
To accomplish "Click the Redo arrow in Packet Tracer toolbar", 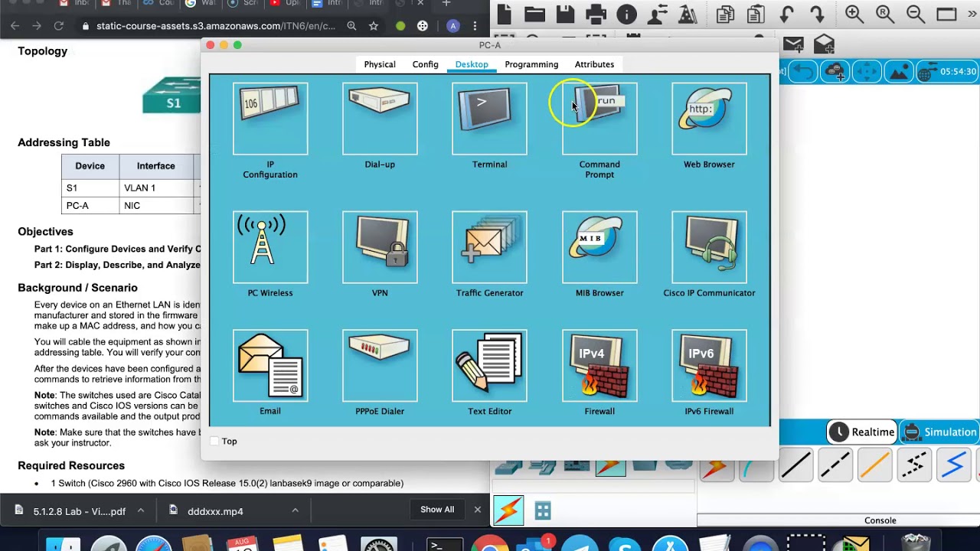I will (x=817, y=14).
